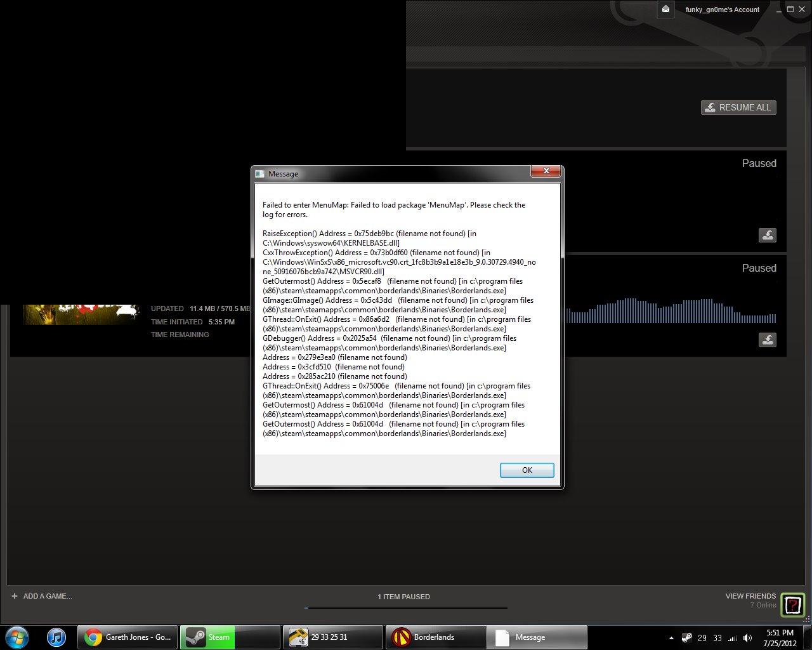Click the 1 ITEM PAUSED status

[x=404, y=597]
